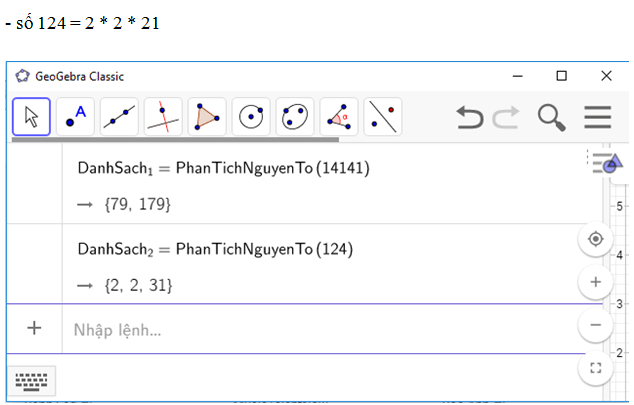The height and width of the screenshot is (405, 634).
Task: Zoom in the graphics view
Action: 596,282
